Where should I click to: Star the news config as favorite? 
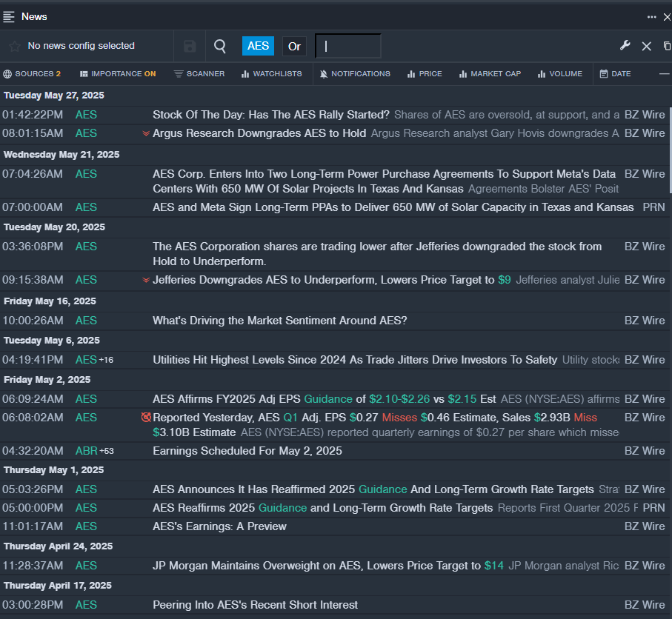(15, 46)
